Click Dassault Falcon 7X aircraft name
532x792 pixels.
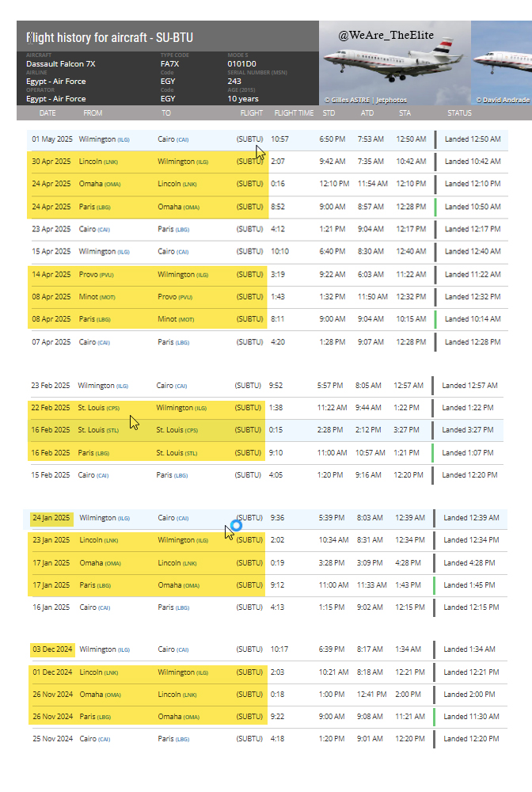pyautogui.click(x=61, y=63)
